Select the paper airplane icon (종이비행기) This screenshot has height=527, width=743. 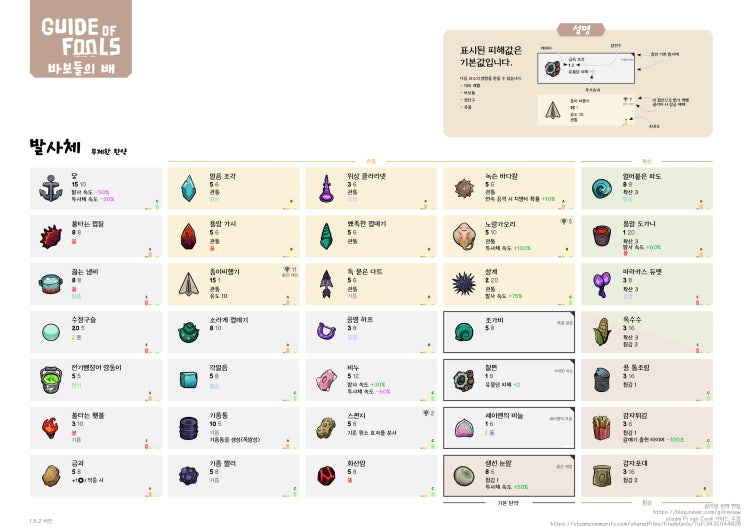[189, 284]
